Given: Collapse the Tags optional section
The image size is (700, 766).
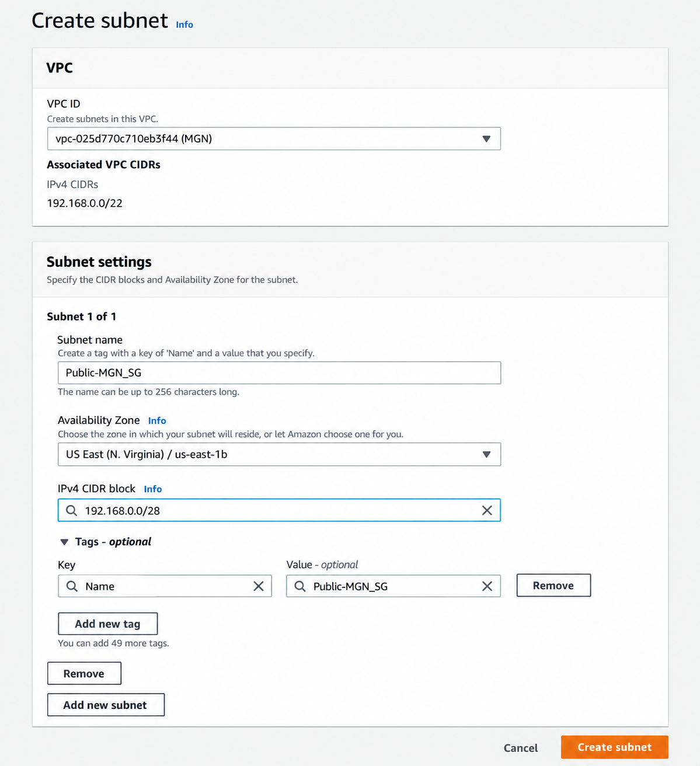Looking at the screenshot, I should pyautogui.click(x=64, y=542).
